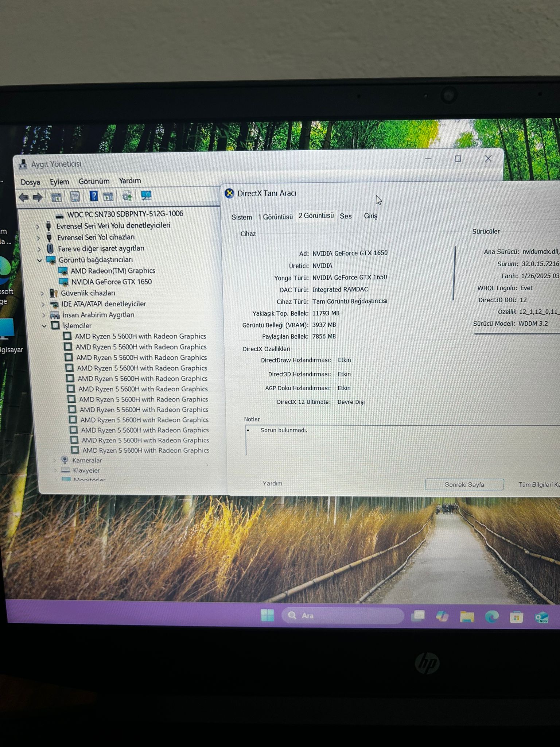Screen dimensions: 560x747
Task: Expand IDE ATA/ATAPI denetleyiciler node
Action: 43,304
